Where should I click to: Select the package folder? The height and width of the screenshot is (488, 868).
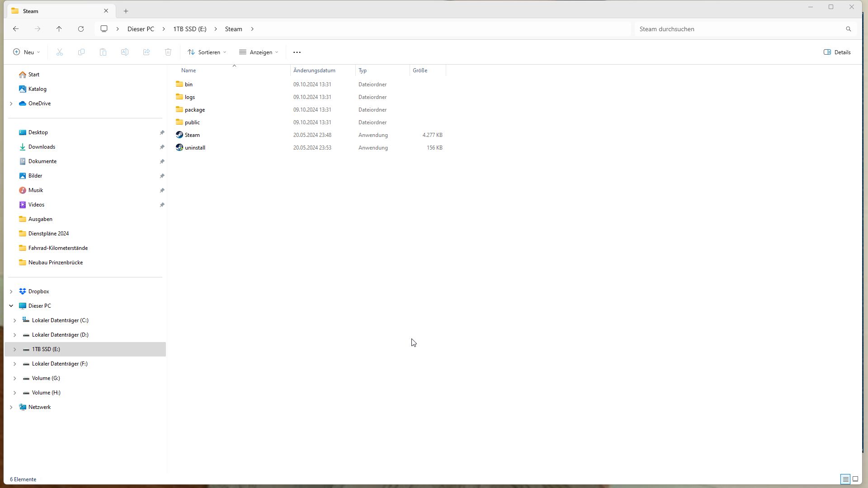click(x=190, y=110)
